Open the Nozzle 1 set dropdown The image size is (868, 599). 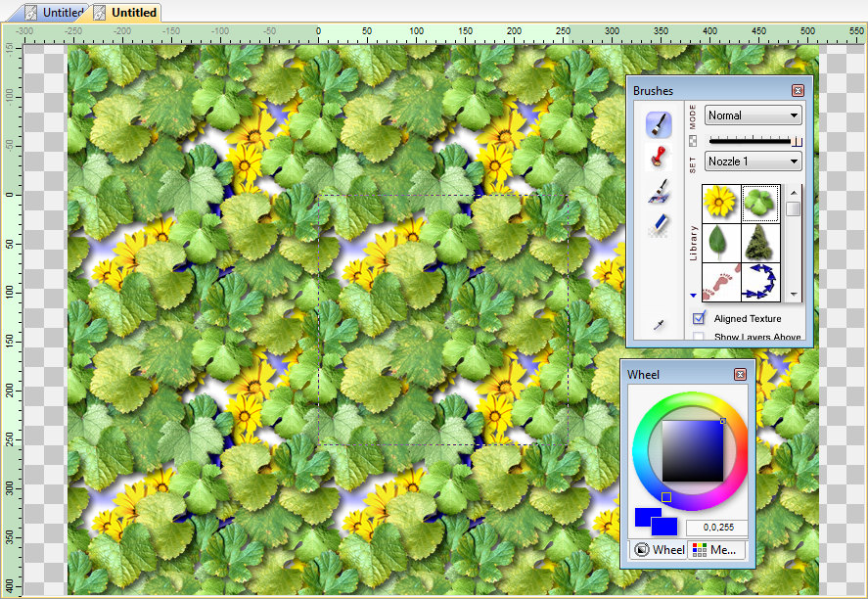[753, 161]
